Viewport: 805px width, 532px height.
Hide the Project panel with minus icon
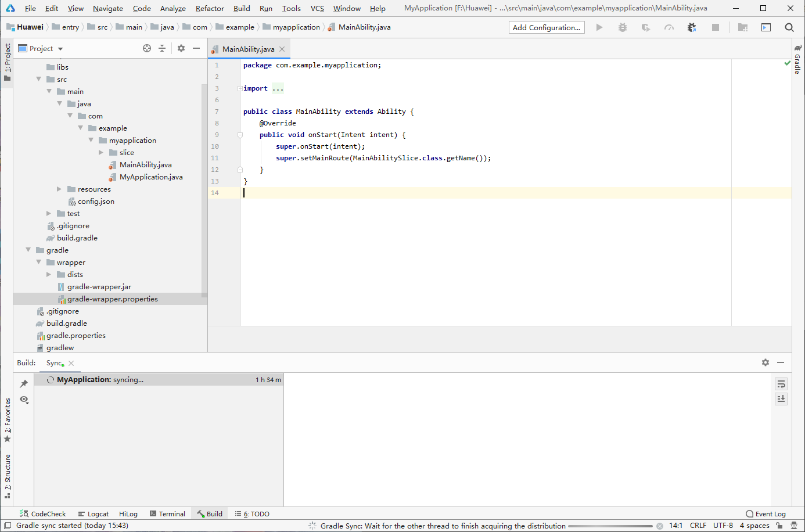(x=196, y=48)
